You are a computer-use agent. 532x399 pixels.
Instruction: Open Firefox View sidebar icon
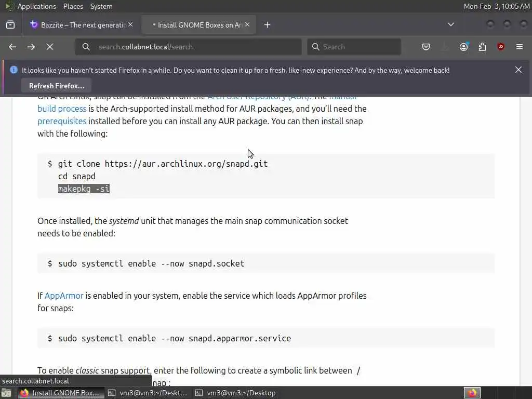coord(10,25)
